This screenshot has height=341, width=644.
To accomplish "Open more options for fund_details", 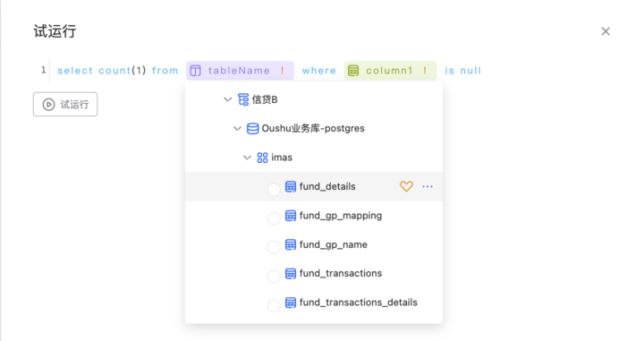I will click(428, 186).
